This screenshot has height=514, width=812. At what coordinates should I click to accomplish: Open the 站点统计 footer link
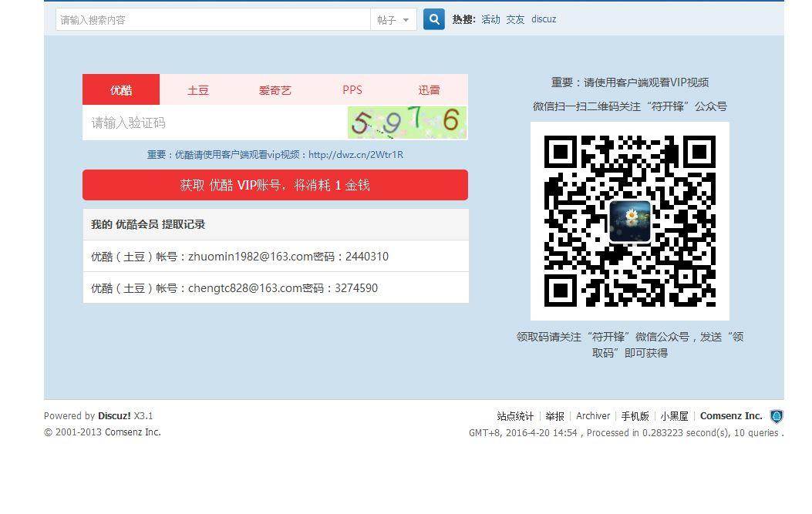515,416
